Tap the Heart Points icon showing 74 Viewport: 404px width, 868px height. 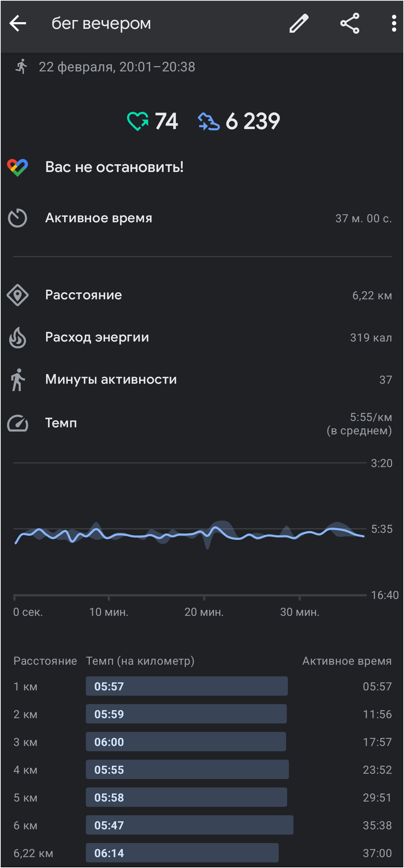(138, 121)
